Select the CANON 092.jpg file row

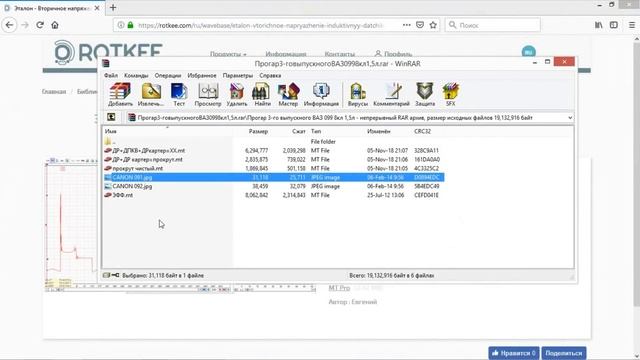(273, 186)
